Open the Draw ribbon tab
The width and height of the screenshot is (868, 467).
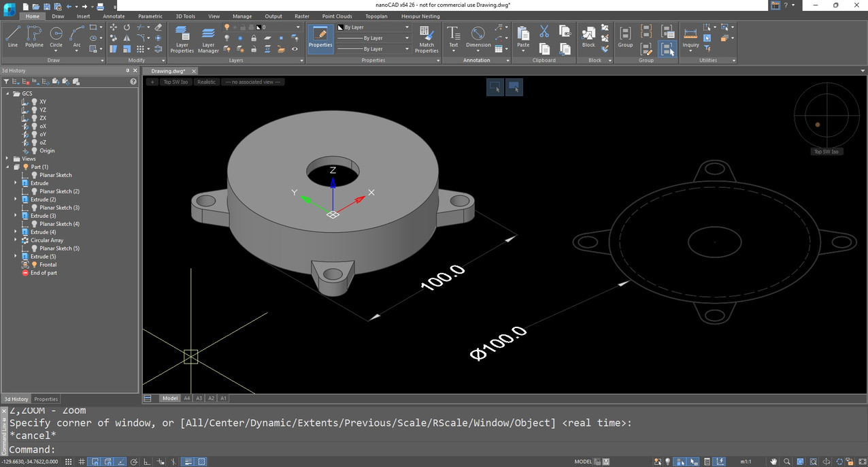(x=58, y=16)
